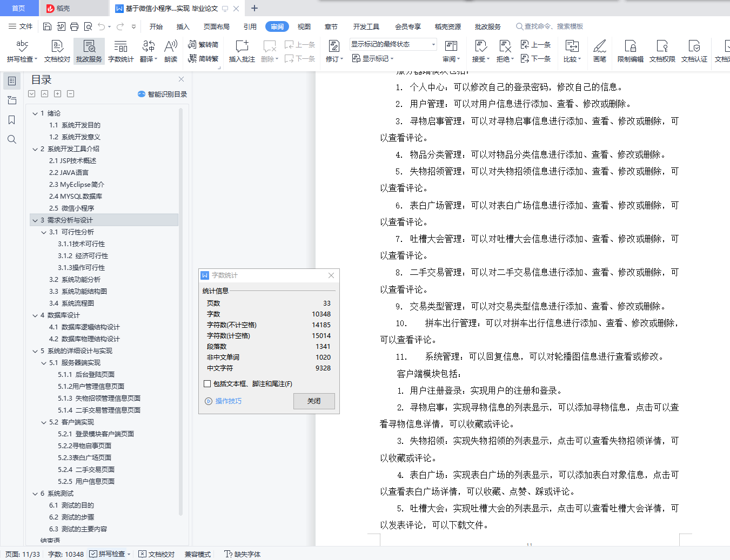Screen dimensions: 730x560
Task: Click the 接受 revision icon
Action: pos(480,46)
